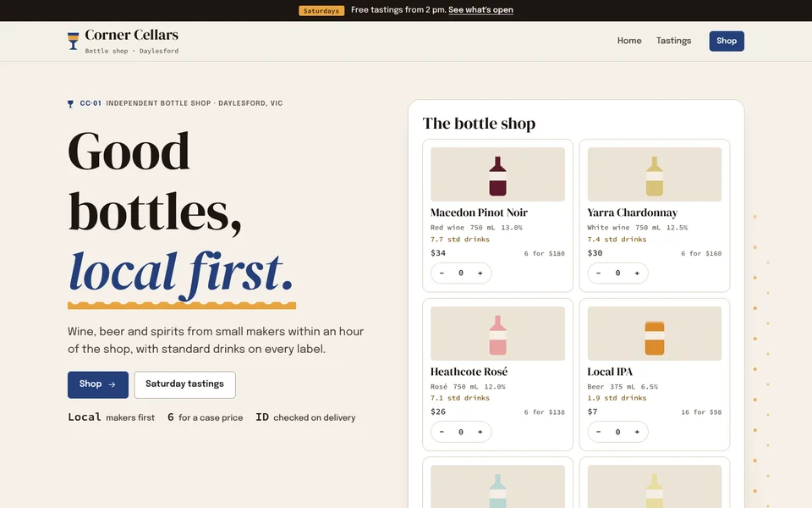812x508 pixels.
Task: Click the "Corner Cellars" brand name
Action: point(132,35)
